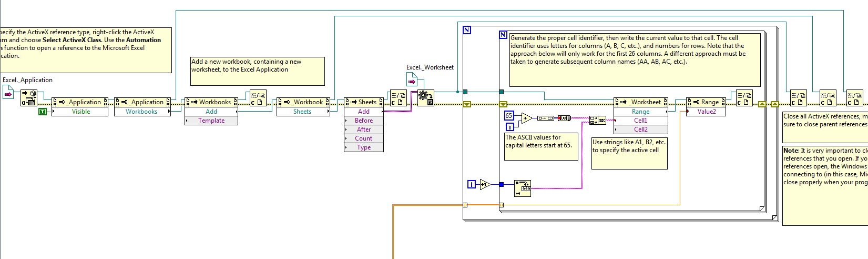Select the first _Application property node header

click(80, 102)
